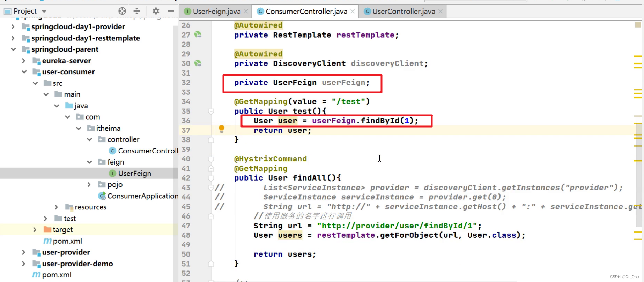Collapse the user-consumer module

pos(24,72)
